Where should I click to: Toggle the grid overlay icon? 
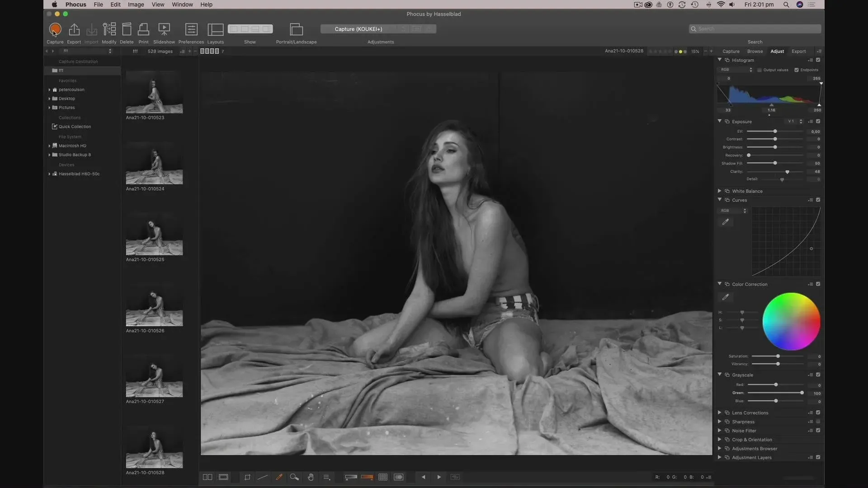pyautogui.click(x=383, y=477)
